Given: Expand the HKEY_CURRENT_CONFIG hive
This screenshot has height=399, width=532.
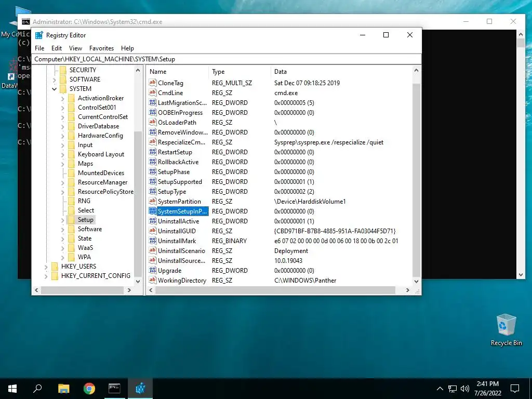Looking at the screenshot, I should point(46,276).
